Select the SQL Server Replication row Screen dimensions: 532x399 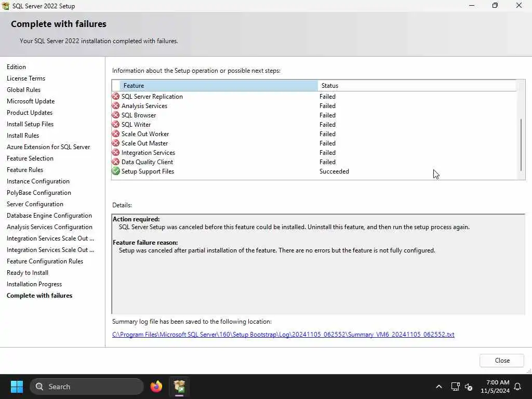[314, 96]
